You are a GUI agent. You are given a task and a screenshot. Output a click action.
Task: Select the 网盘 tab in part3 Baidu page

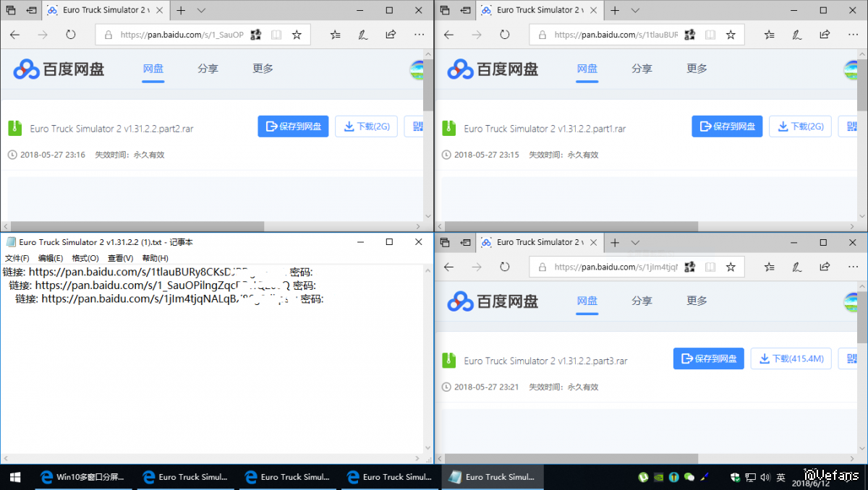click(x=587, y=301)
